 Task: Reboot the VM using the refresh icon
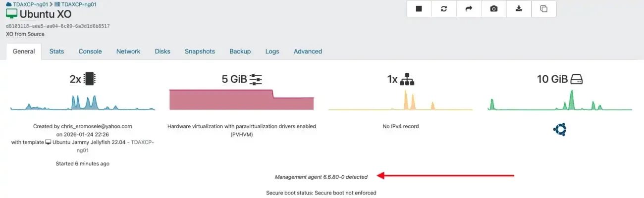pyautogui.click(x=444, y=9)
